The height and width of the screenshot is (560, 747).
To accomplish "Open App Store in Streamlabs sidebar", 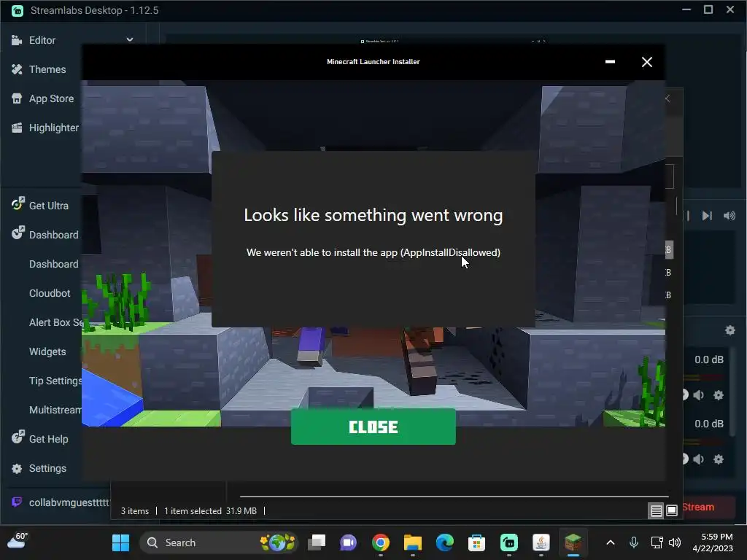I will [52, 98].
